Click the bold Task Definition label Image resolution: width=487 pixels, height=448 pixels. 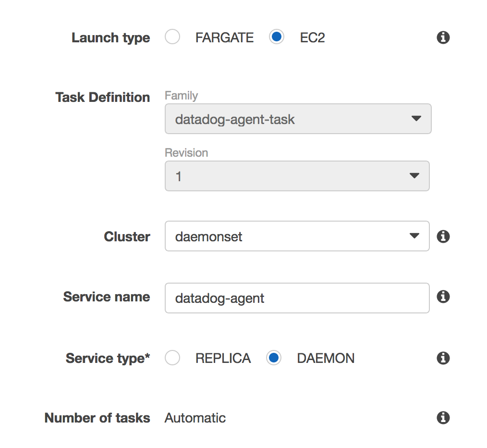click(x=103, y=97)
